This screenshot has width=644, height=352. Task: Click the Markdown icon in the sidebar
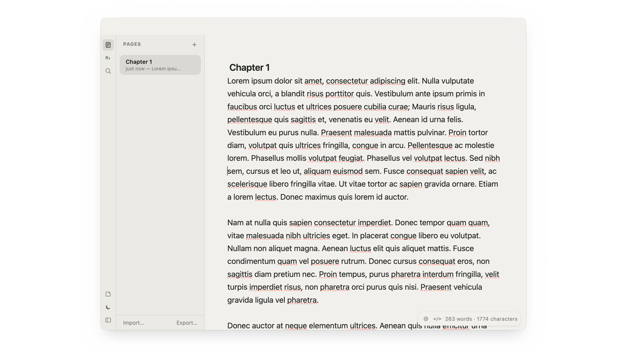(108, 58)
